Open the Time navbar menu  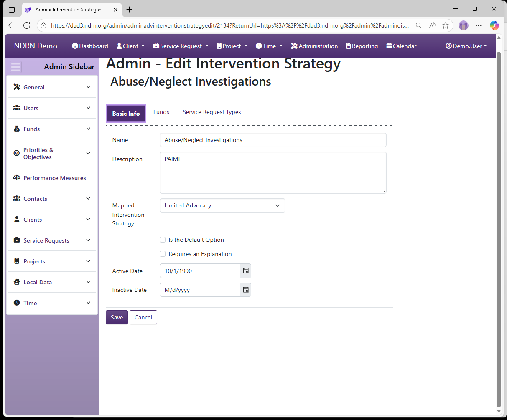click(x=269, y=46)
